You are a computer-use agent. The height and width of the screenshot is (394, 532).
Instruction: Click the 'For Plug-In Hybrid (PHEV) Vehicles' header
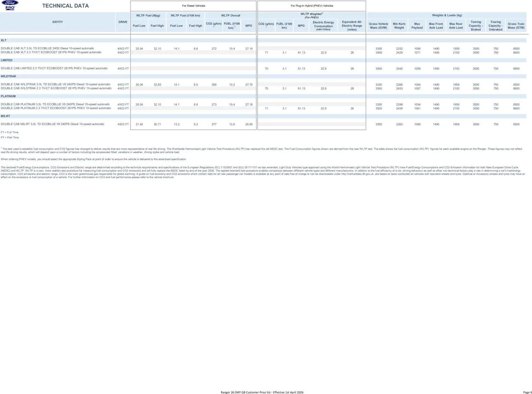pyautogui.click(x=312, y=6)
